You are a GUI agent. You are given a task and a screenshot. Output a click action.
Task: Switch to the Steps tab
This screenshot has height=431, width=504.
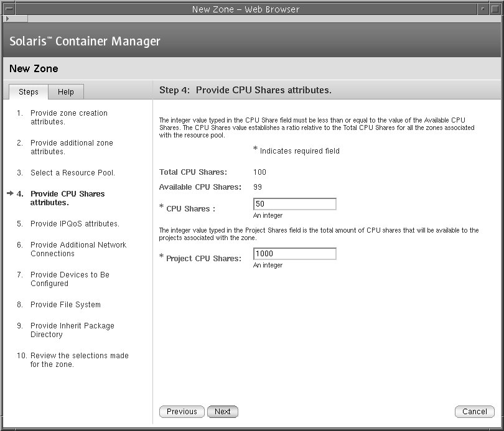click(29, 92)
